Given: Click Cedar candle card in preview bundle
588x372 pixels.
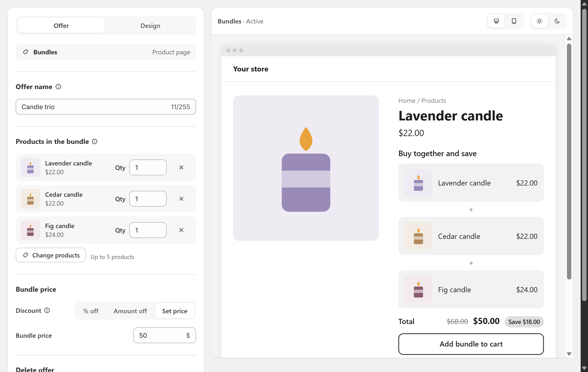Looking at the screenshot, I should tap(471, 236).
